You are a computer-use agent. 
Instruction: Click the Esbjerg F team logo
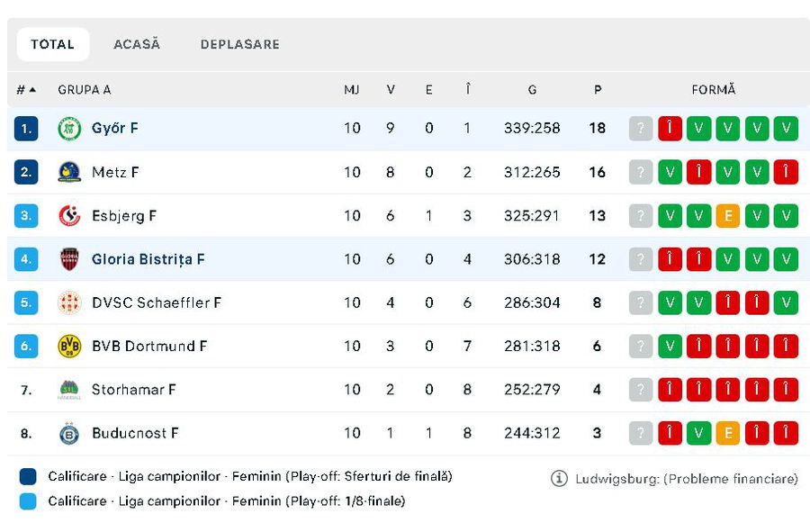click(69, 216)
